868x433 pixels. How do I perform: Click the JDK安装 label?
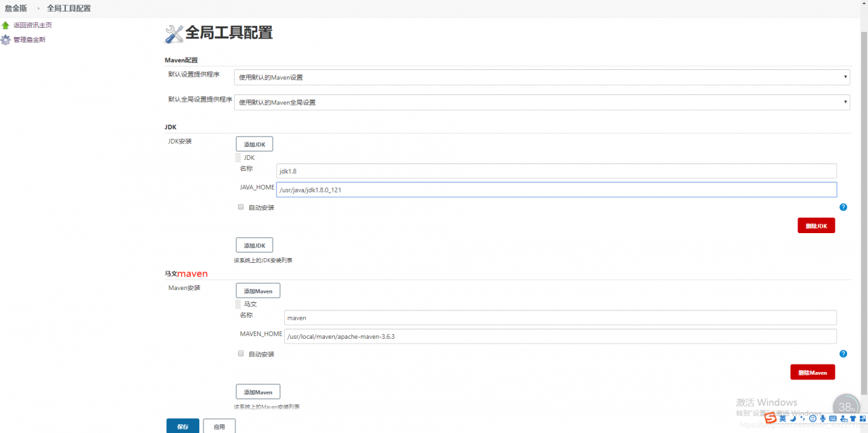[x=180, y=142]
